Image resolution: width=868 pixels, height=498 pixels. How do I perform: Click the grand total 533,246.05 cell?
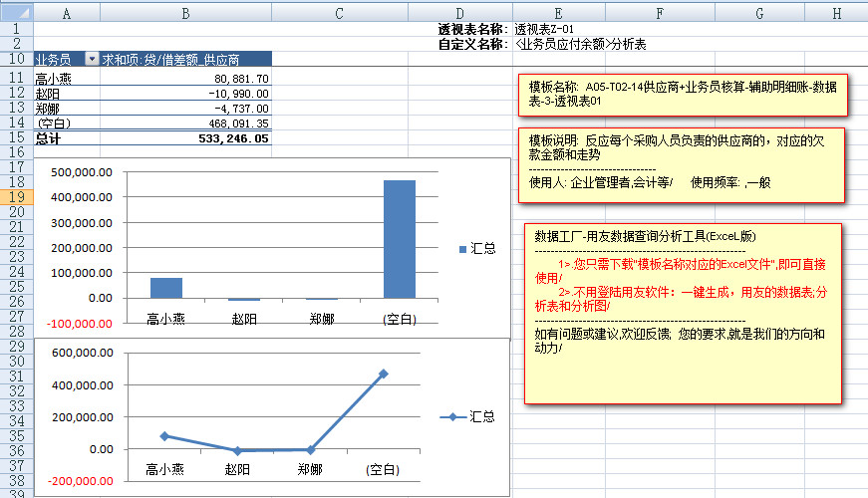click(x=185, y=138)
